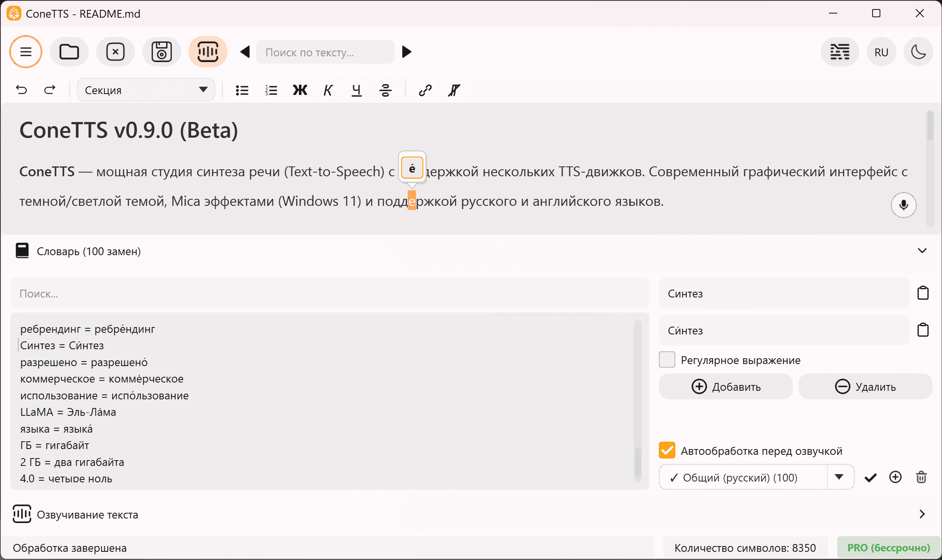Screen dimensions: 942x560
Task: Open the Секция style dropdown
Action: pos(146,90)
